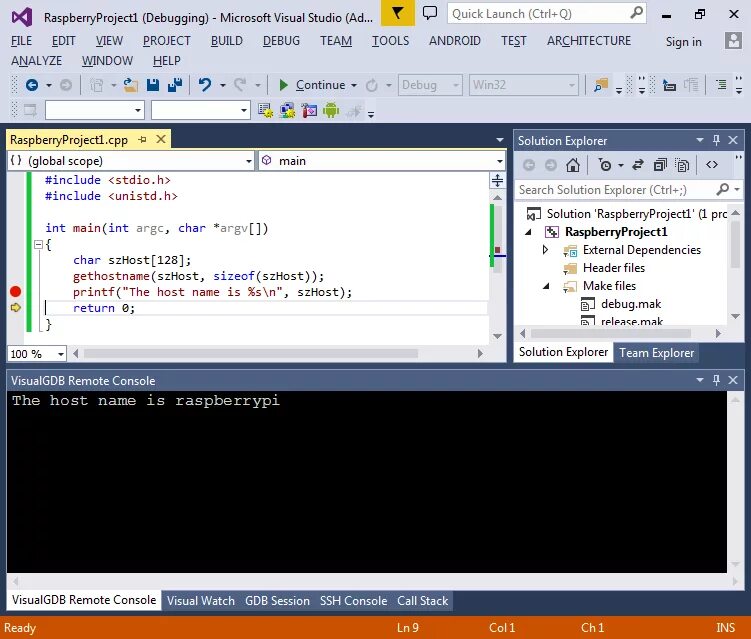Image resolution: width=751 pixels, height=639 pixels.
Task: Click Sync with Active Document icon
Action: click(637, 165)
